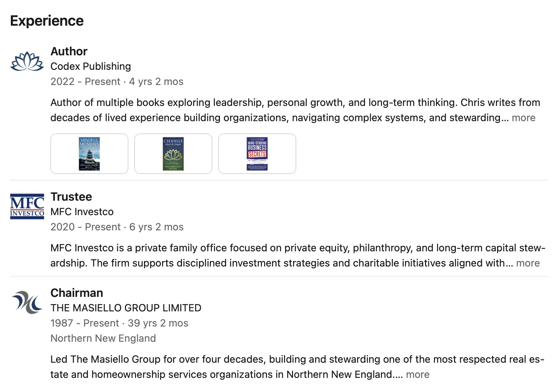Click the Trustee position title
560x392 pixels.
(71, 197)
